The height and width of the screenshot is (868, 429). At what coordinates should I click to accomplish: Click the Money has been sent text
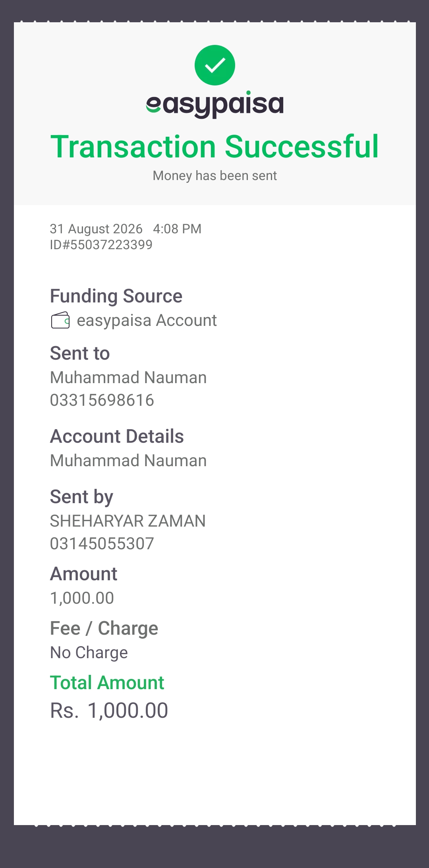(x=215, y=176)
